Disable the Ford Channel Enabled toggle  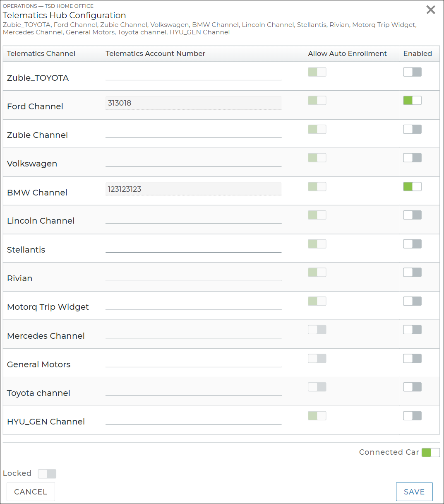point(412,100)
